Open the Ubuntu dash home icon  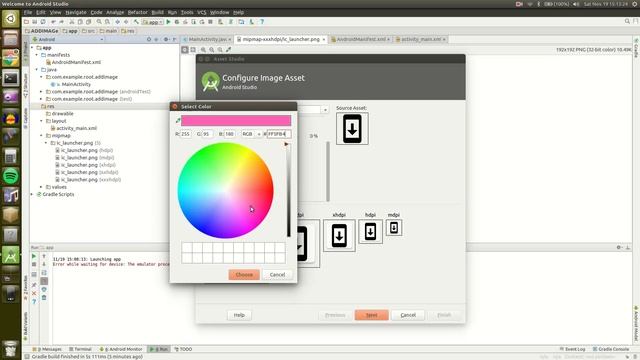[x=11, y=19]
